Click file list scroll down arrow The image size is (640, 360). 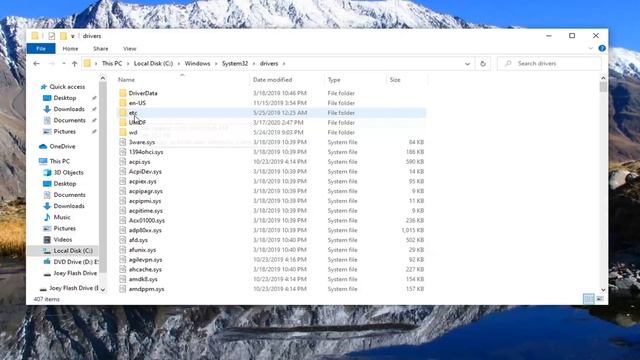tap(603, 289)
